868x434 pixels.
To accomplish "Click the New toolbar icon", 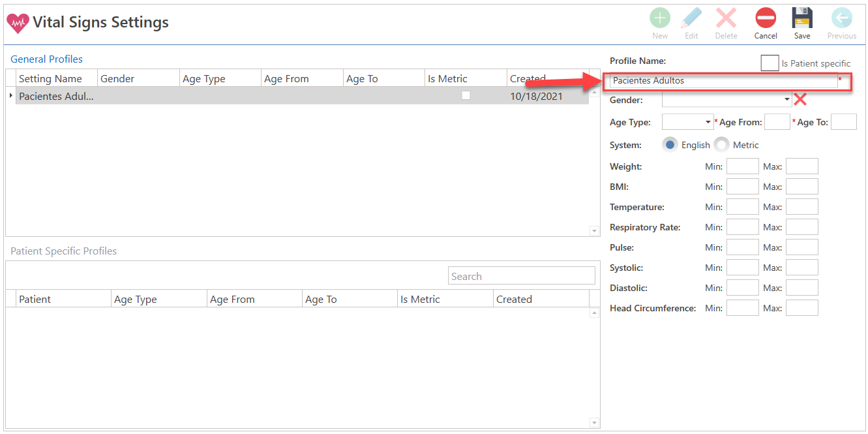I will [660, 18].
